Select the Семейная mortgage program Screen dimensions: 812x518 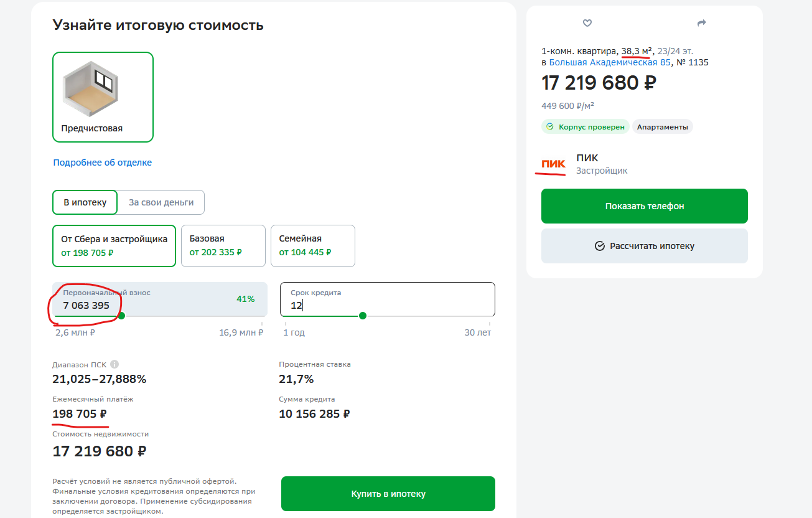pos(312,246)
